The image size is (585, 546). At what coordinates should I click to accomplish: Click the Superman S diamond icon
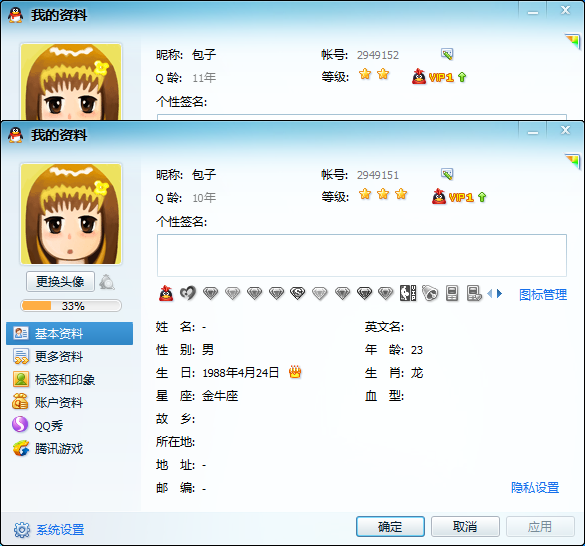(298, 293)
